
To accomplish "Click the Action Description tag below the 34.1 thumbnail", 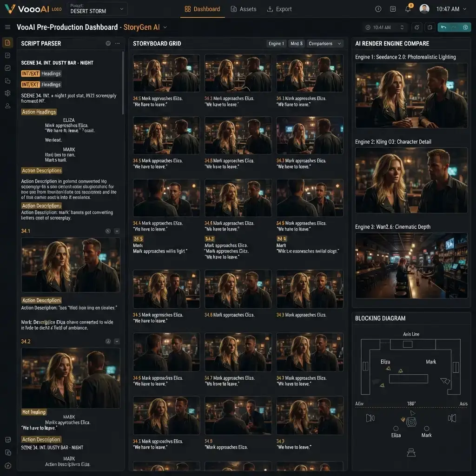I will (x=41, y=300).
